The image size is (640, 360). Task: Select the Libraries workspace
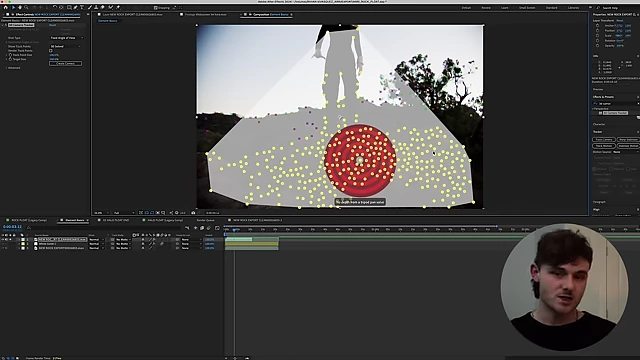pyautogui.click(x=573, y=8)
